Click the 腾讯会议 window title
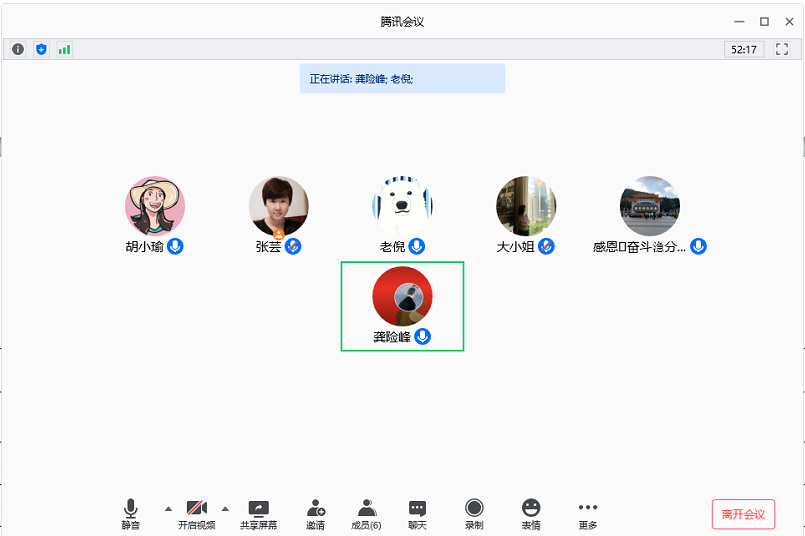805x536 pixels. (x=402, y=22)
